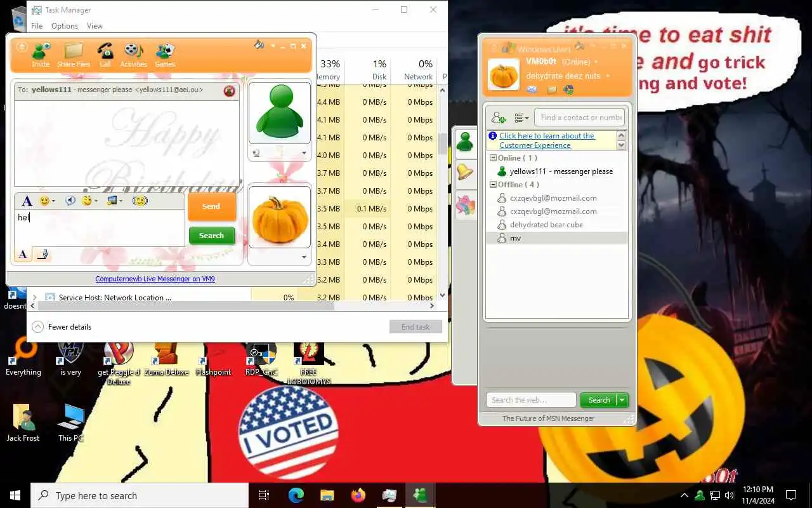Send a nudge with the shaking smiley

click(x=140, y=201)
